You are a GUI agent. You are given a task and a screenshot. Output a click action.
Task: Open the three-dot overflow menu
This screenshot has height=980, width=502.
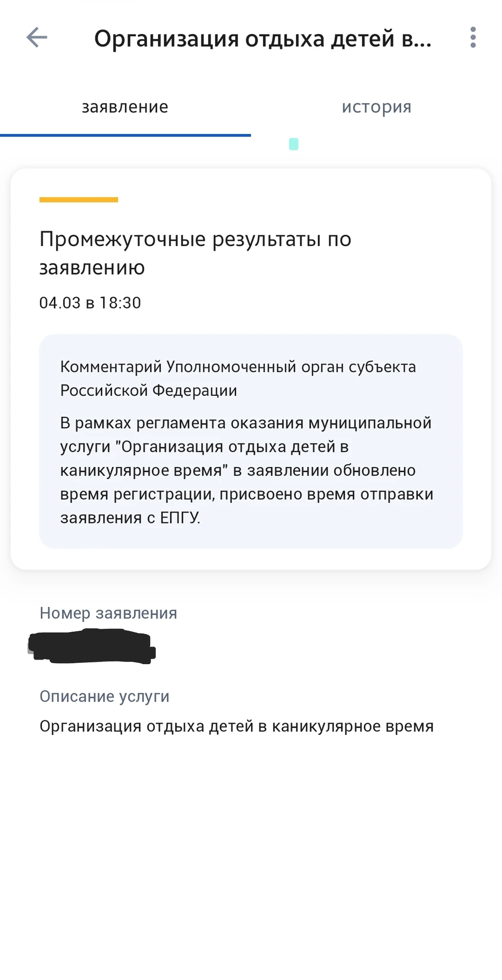coord(473,37)
